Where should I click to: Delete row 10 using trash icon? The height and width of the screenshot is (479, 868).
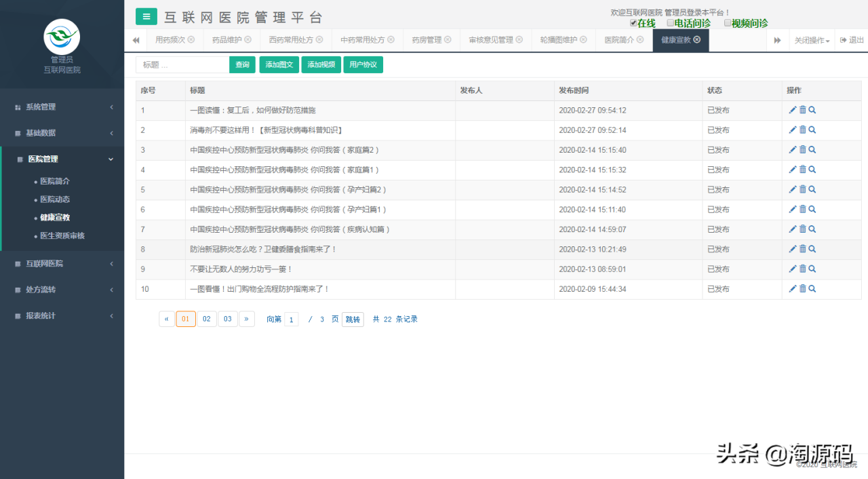click(x=803, y=288)
